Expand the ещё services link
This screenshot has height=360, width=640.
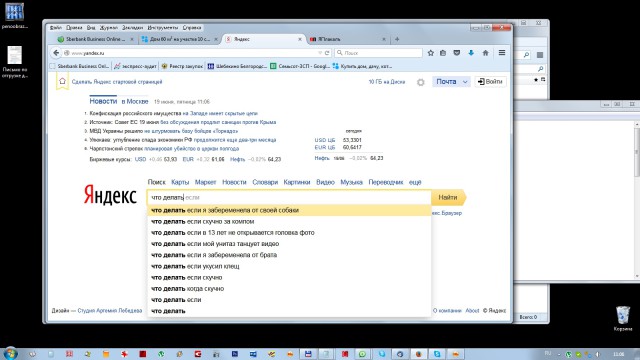click(415, 182)
